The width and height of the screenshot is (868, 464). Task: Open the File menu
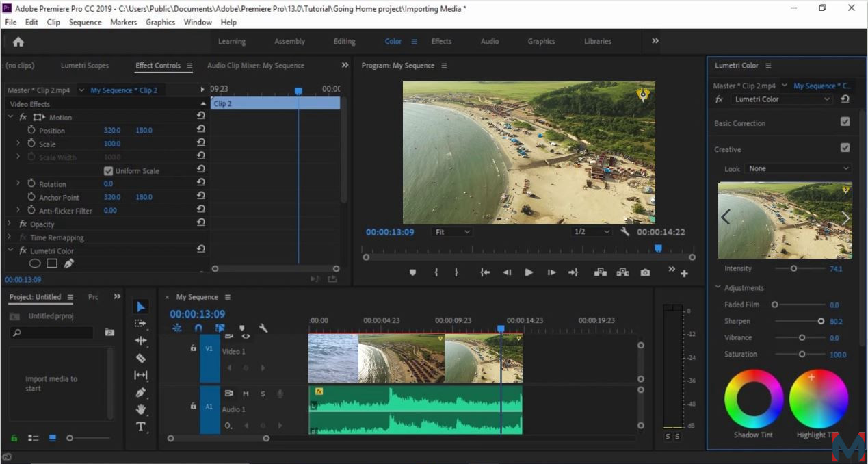click(10, 22)
